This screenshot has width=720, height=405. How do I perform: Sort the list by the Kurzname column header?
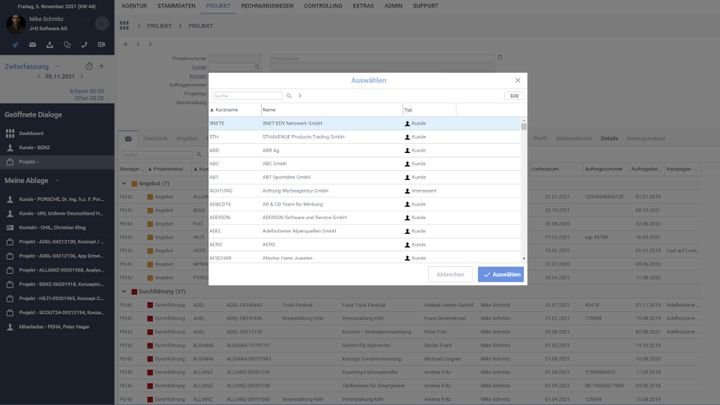click(226, 109)
